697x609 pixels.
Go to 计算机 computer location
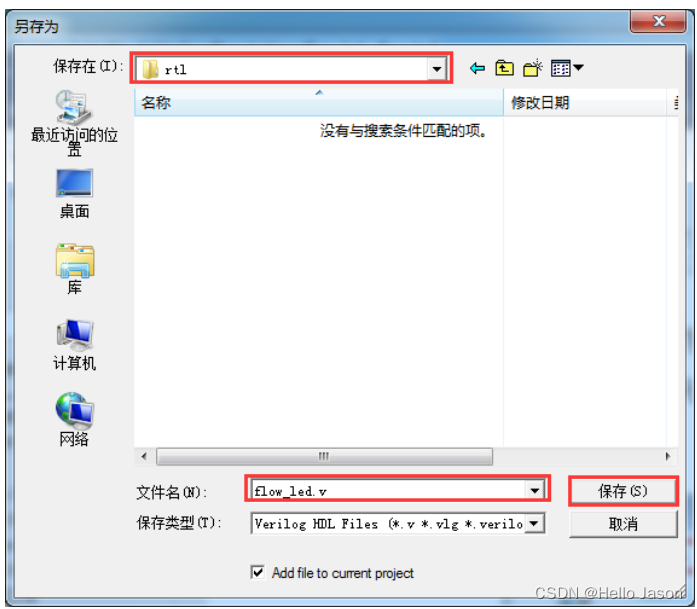point(74,345)
